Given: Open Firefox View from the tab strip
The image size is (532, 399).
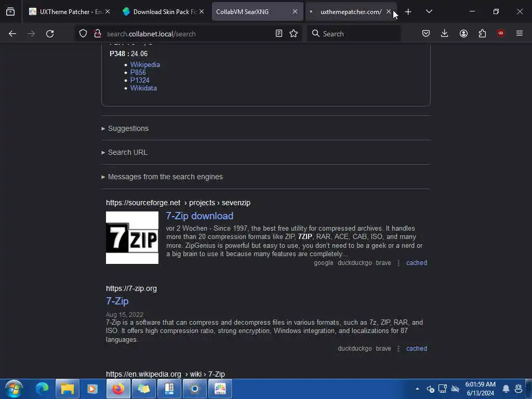Looking at the screenshot, I should [x=10, y=12].
